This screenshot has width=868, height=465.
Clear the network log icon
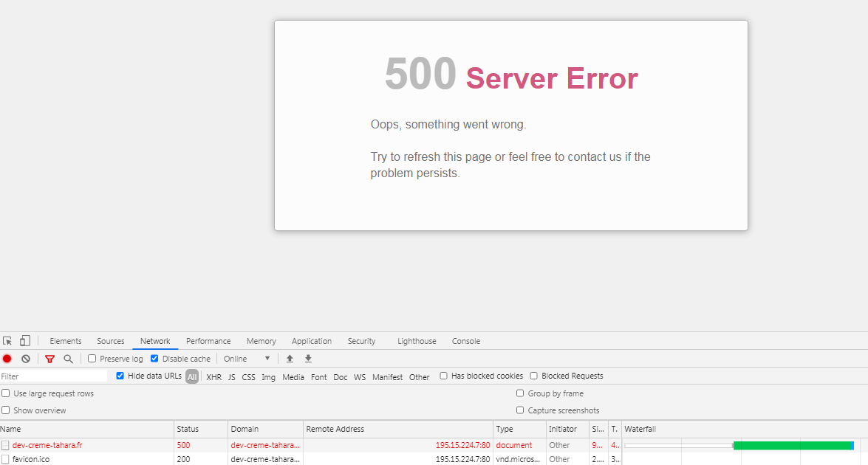(25, 359)
